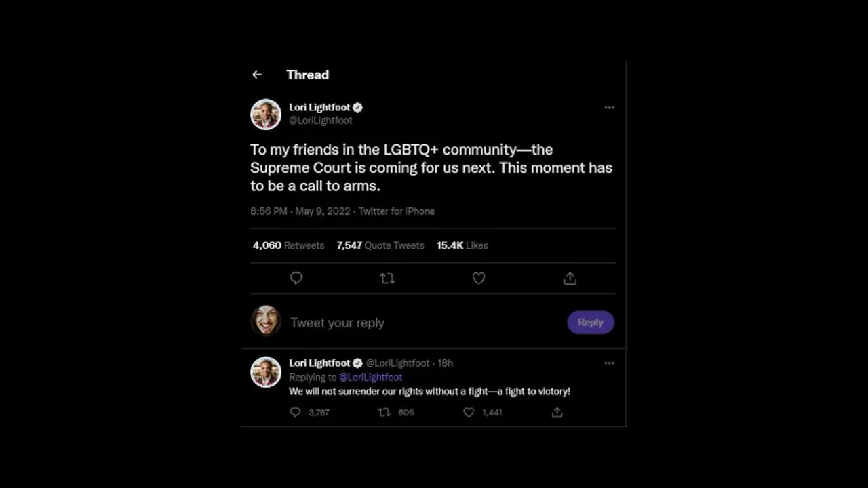868x488 pixels.
Task: Click the 8:56 PM · May 9, 2022 timestamp
Action: 300,211
